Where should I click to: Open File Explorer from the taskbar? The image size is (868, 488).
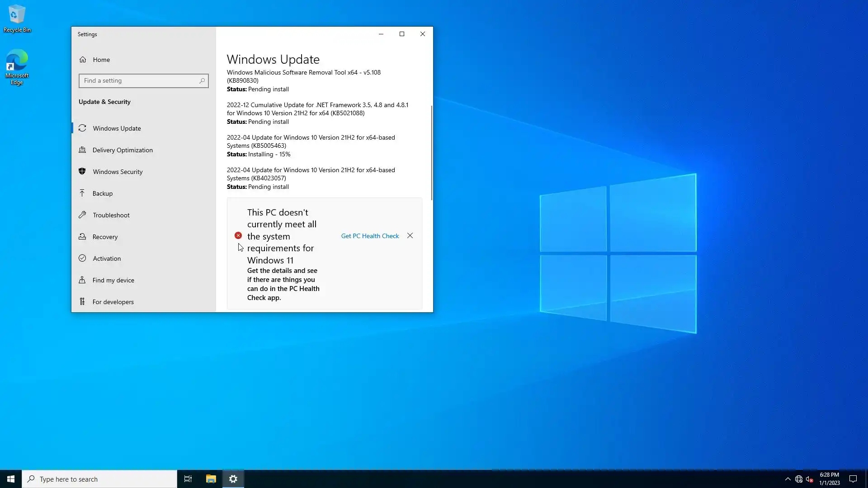click(x=211, y=479)
